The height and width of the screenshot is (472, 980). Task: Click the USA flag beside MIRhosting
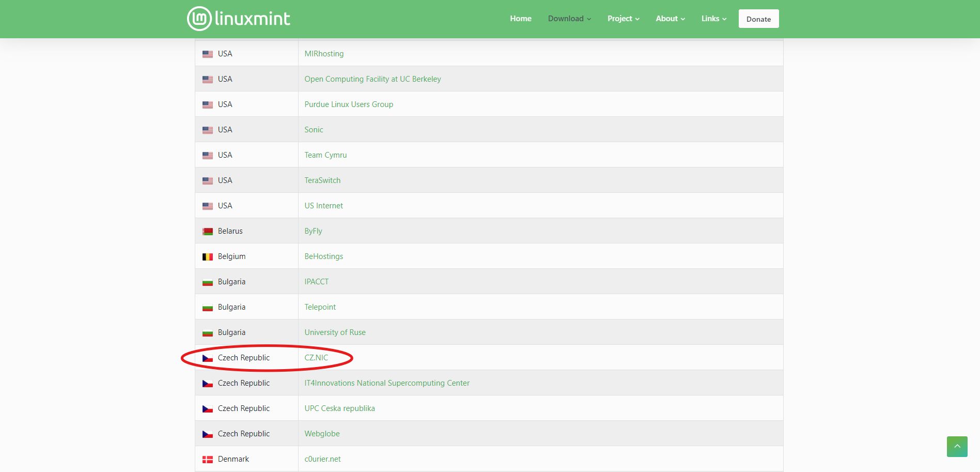(x=208, y=54)
